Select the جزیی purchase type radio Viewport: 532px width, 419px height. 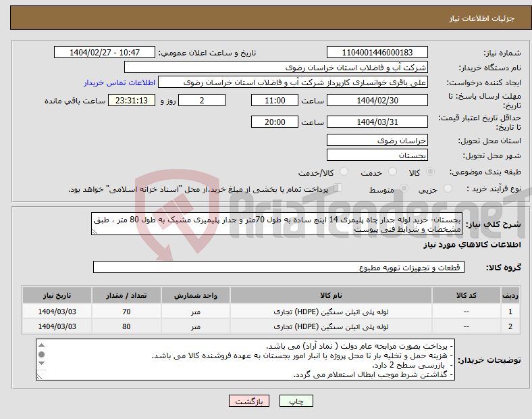pos(448,188)
